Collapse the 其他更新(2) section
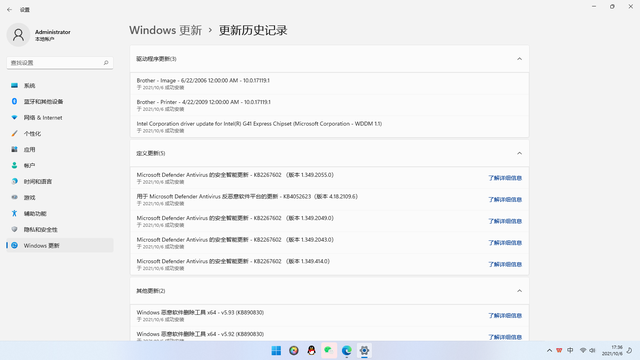 point(519,291)
